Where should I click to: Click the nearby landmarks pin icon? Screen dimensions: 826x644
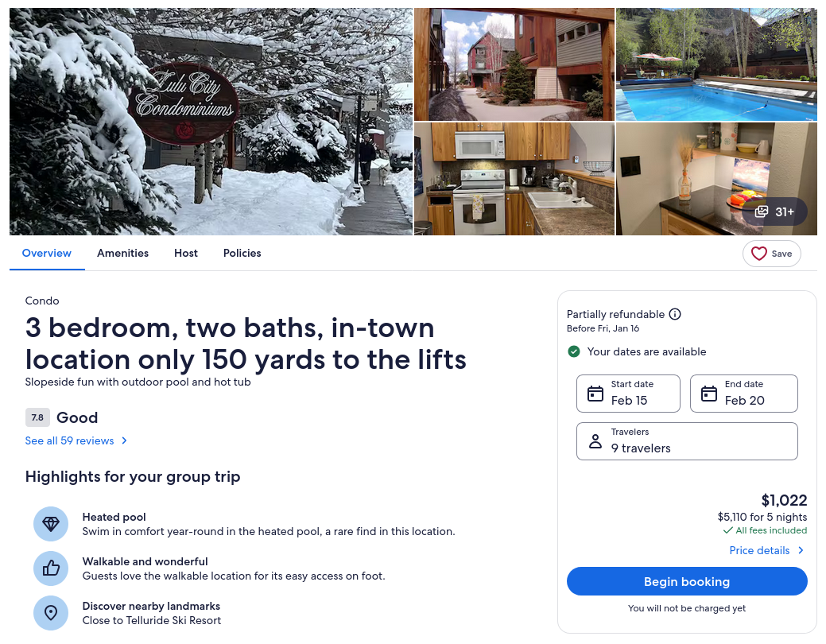point(51,613)
